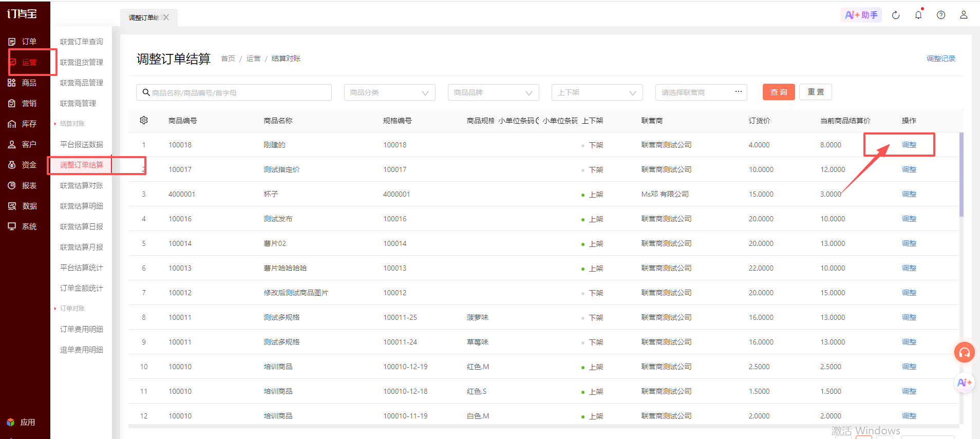This screenshot has width=980, height=439.
Task: Open table column settings gear
Action: tap(144, 120)
